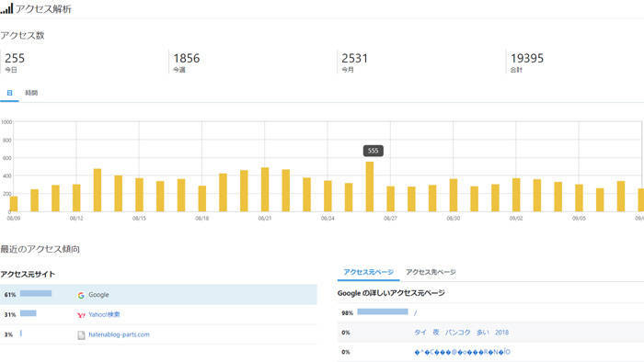Click the 31% Yahoo progress bar
Viewport: 644px width, 362px height.
point(28,313)
